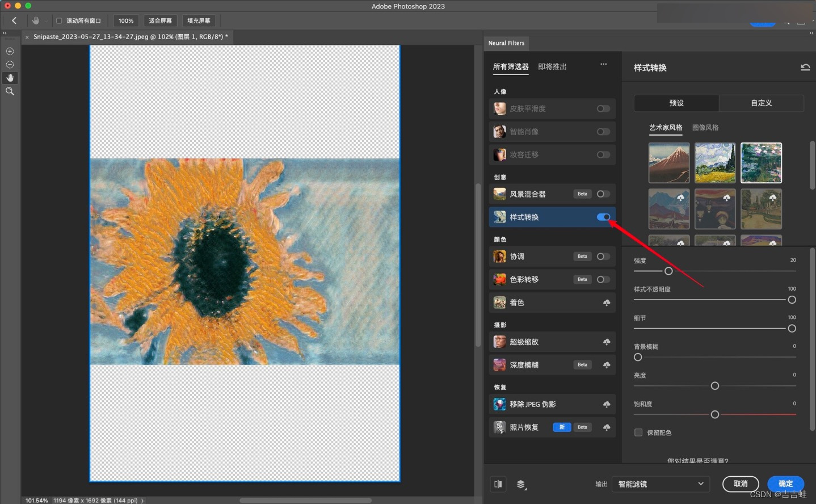Click the 皮肤平滑度 face thumbnail icon
The height and width of the screenshot is (504, 816).
coord(499,108)
